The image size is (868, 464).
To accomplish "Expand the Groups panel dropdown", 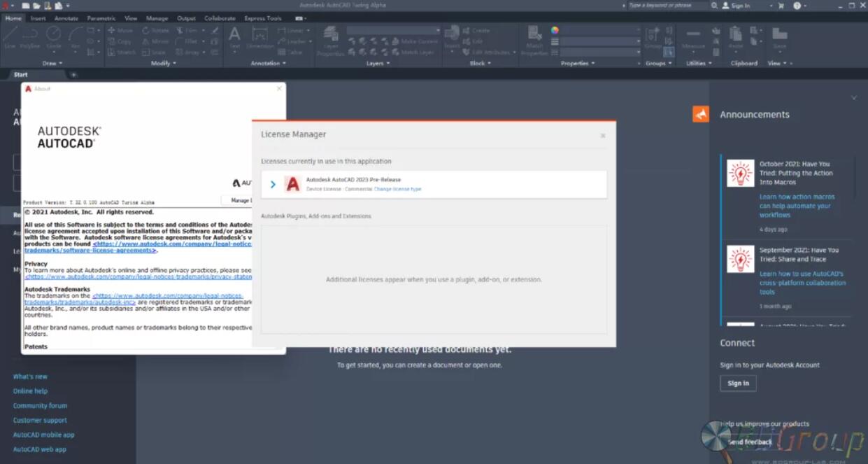I will [658, 63].
